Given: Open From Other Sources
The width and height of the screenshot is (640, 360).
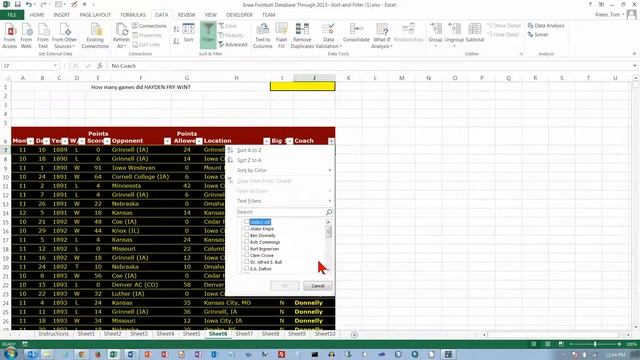Looking at the screenshot, I should click(x=64, y=36).
